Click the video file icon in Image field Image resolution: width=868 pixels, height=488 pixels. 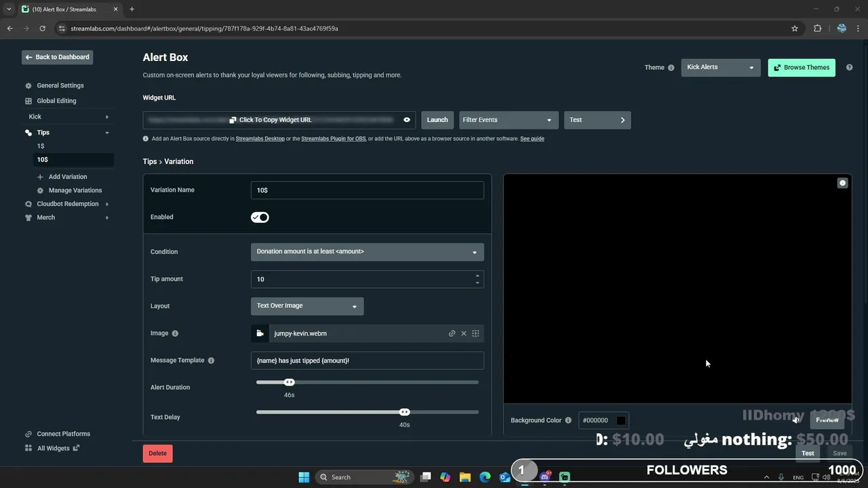pyautogui.click(x=260, y=333)
